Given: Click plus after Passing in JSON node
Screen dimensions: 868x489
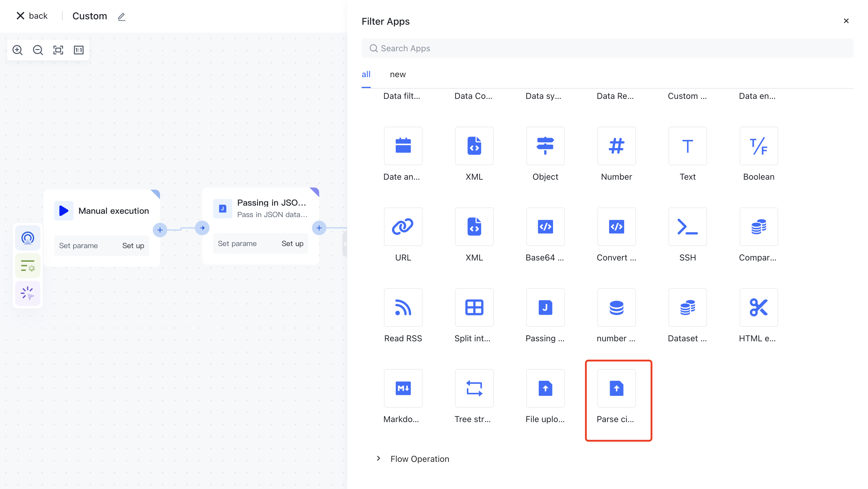Looking at the screenshot, I should click(319, 228).
